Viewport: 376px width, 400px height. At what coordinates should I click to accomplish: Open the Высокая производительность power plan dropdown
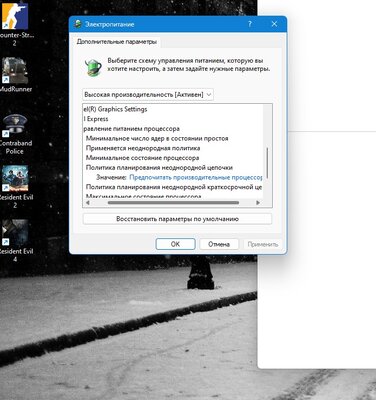pos(148,95)
